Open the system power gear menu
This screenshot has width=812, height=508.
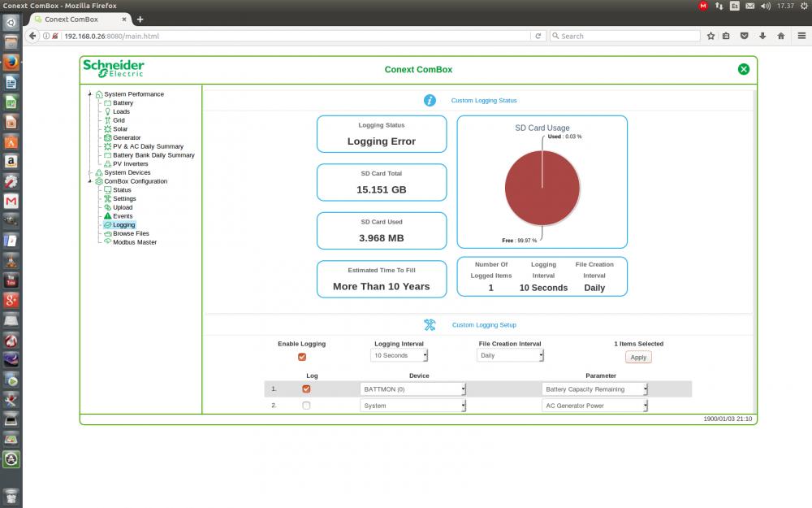[804, 6]
